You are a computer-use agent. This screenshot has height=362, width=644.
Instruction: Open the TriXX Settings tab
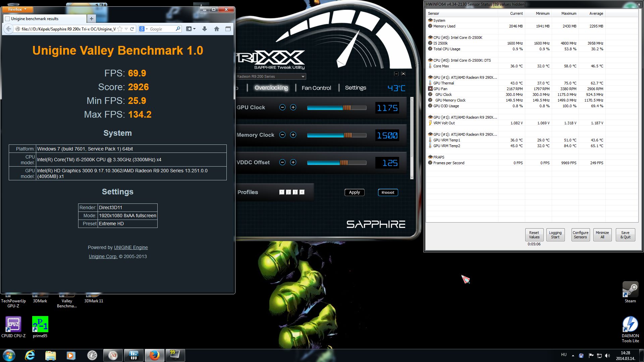355,88
